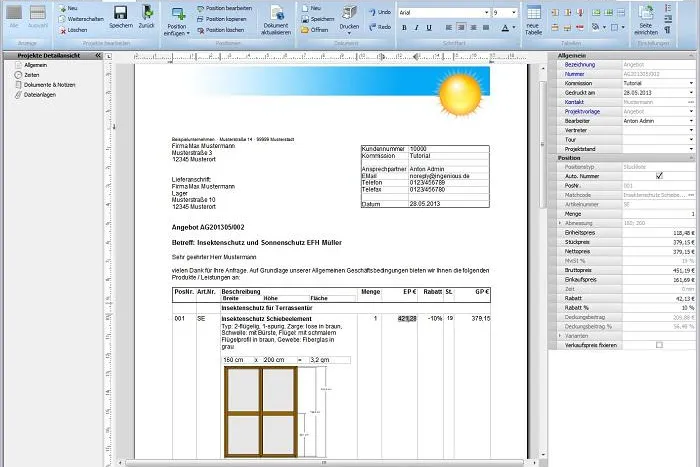Open the Kommission Tutorial dropdown
This screenshot has height=467, width=700.
point(691,83)
